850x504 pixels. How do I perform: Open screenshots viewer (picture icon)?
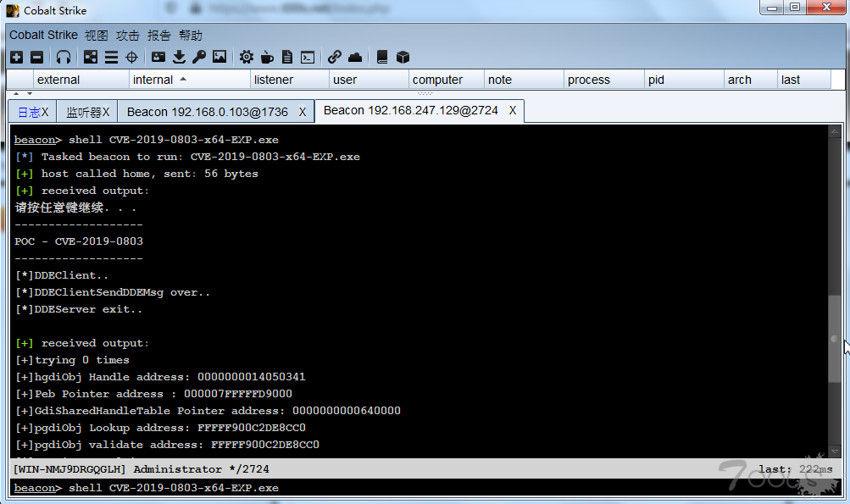(x=219, y=57)
